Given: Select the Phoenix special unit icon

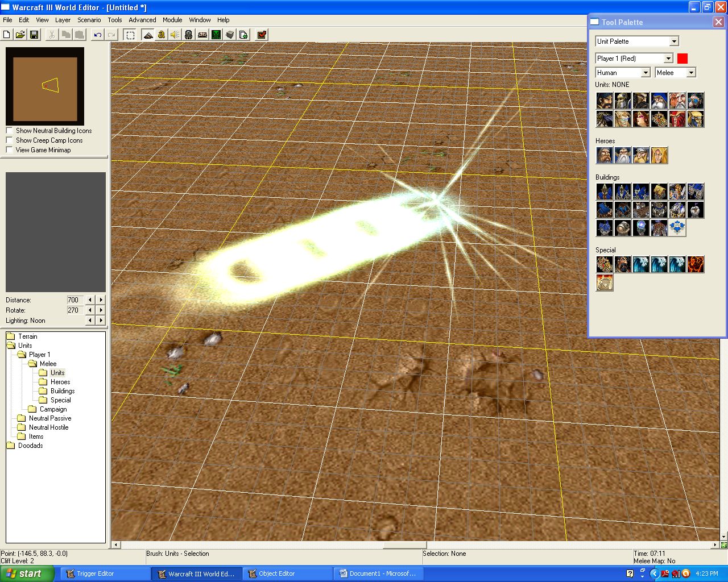Looking at the screenshot, I should point(696,264).
